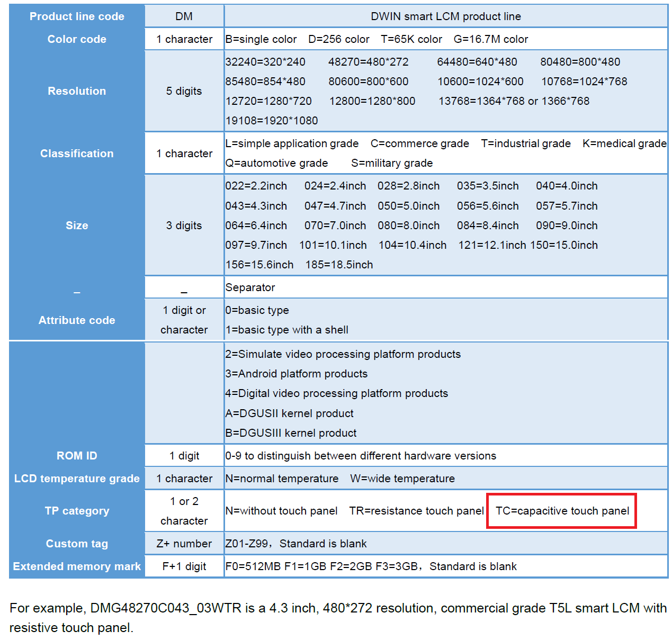Click the 'Size' row label
This screenshot has width=672, height=640.
pyautogui.click(x=77, y=226)
